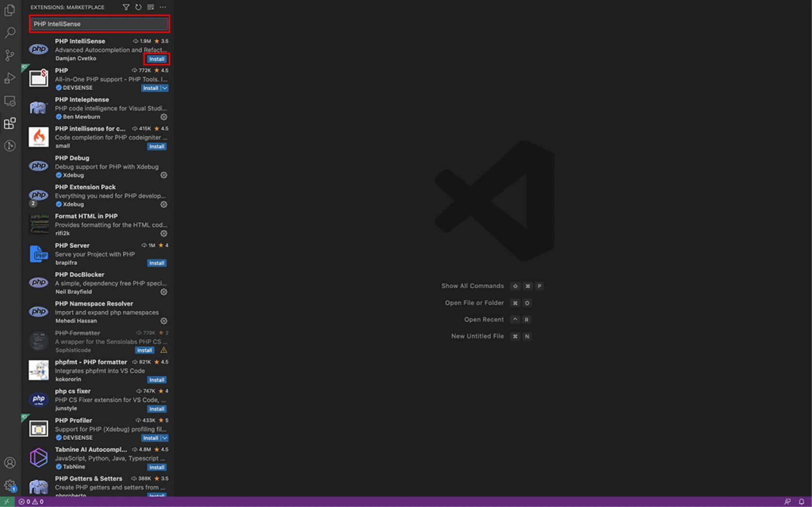812x507 pixels.
Task: Click gear icon for PHP DocBlocker
Action: (x=164, y=292)
